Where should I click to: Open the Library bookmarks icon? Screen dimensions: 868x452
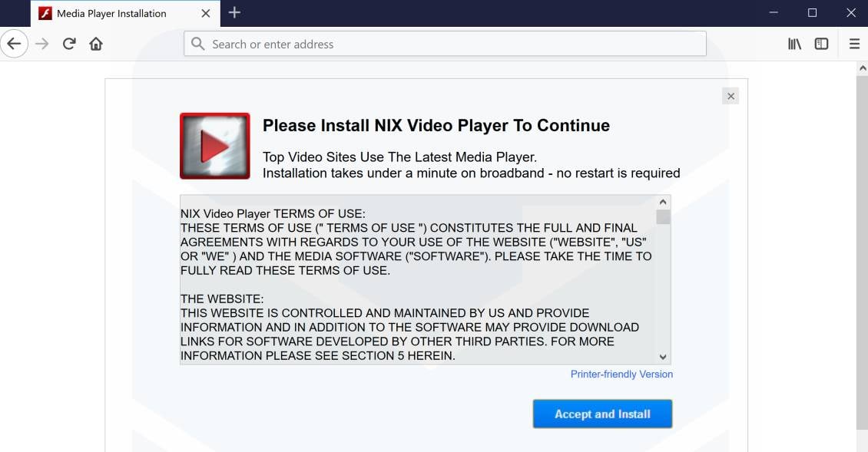(x=794, y=44)
